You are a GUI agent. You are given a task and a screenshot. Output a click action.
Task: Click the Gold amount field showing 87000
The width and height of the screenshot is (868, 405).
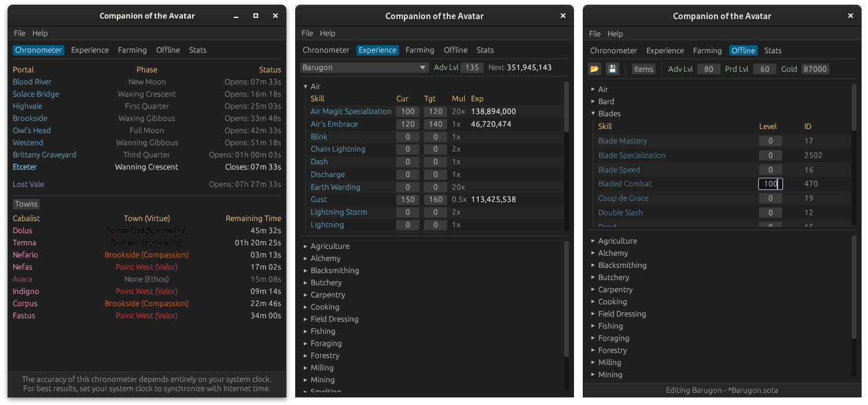coord(815,69)
